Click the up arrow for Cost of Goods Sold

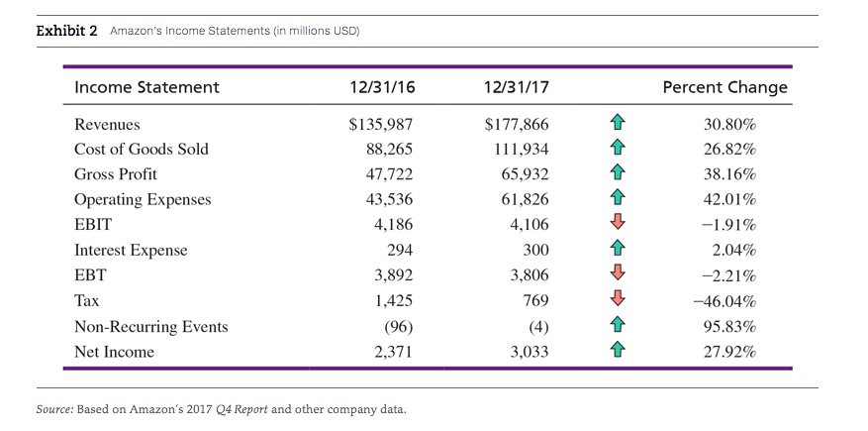(617, 150)
